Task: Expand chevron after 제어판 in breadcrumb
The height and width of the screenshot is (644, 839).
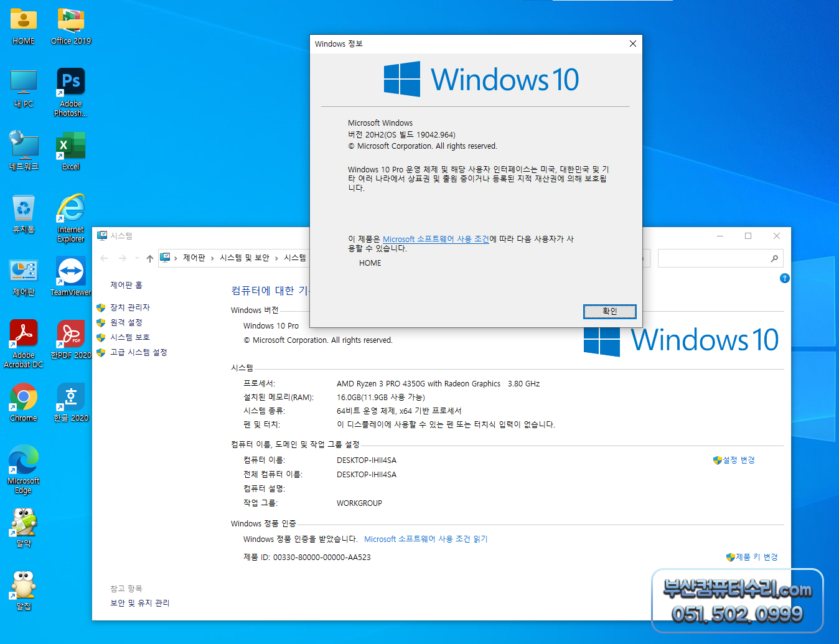Action: pos(212,258)
